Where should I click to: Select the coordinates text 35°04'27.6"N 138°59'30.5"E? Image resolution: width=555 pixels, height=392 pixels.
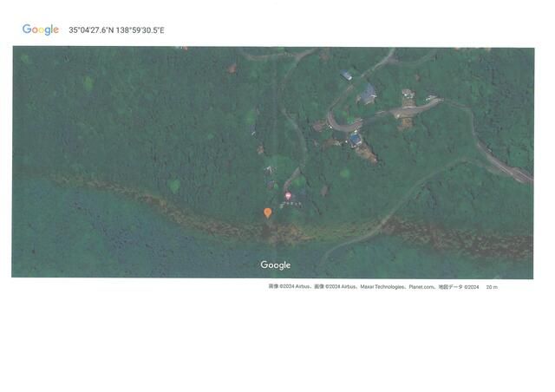(x=116, y=30)
